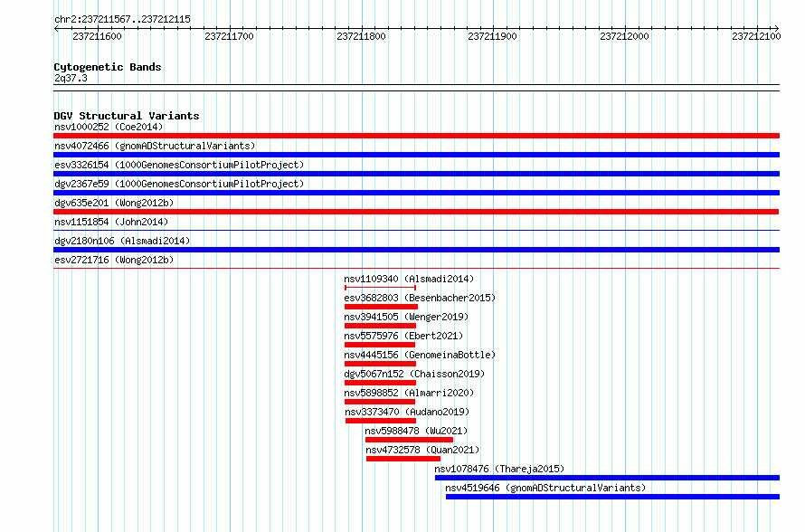The width and height of the screenshot is (805, 532).
Task: Select the red nsv5575976 variant bar
Action: pos(380,345)
